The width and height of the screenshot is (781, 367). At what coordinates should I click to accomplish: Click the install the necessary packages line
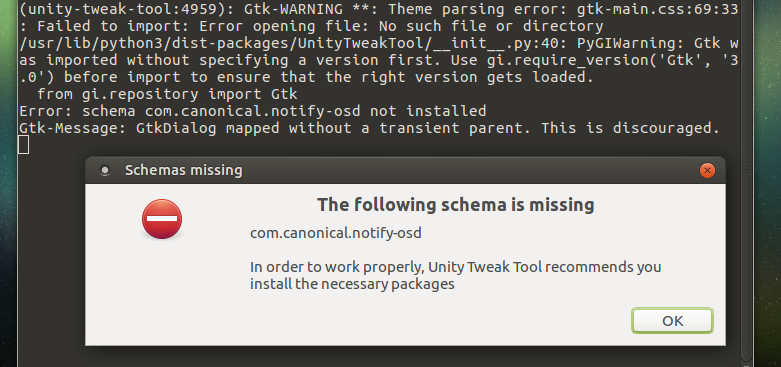pos(352,284)
